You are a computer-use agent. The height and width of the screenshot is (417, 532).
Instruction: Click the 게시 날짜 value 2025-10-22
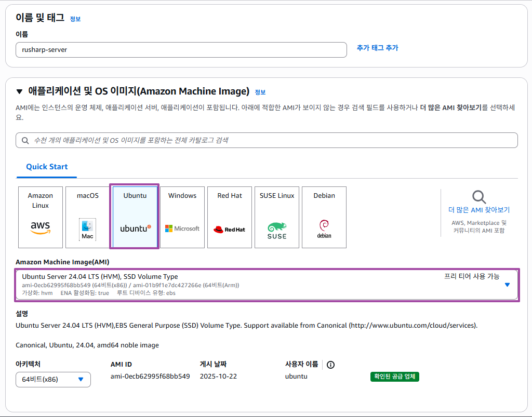[218, 376]
